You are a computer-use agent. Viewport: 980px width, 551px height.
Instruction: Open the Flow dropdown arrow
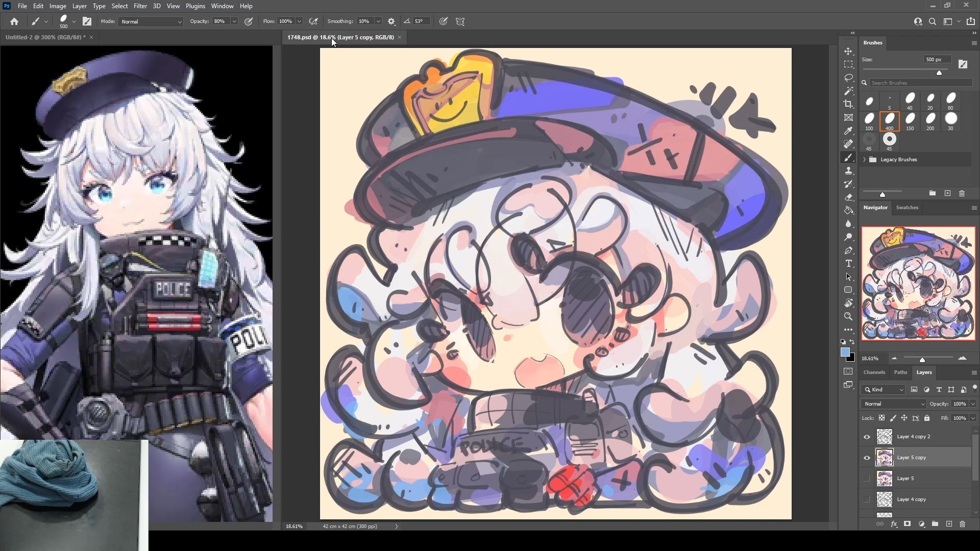(x=299, y=21)
